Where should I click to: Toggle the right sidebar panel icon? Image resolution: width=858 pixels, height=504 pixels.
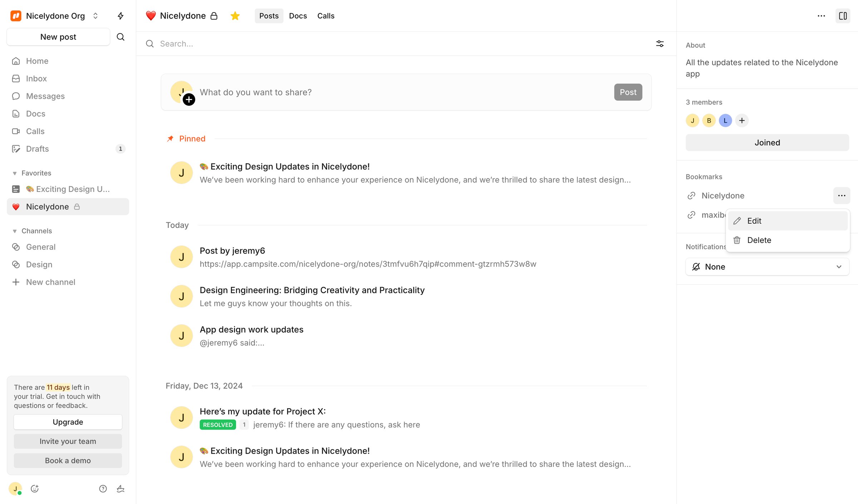pos(843,16)
